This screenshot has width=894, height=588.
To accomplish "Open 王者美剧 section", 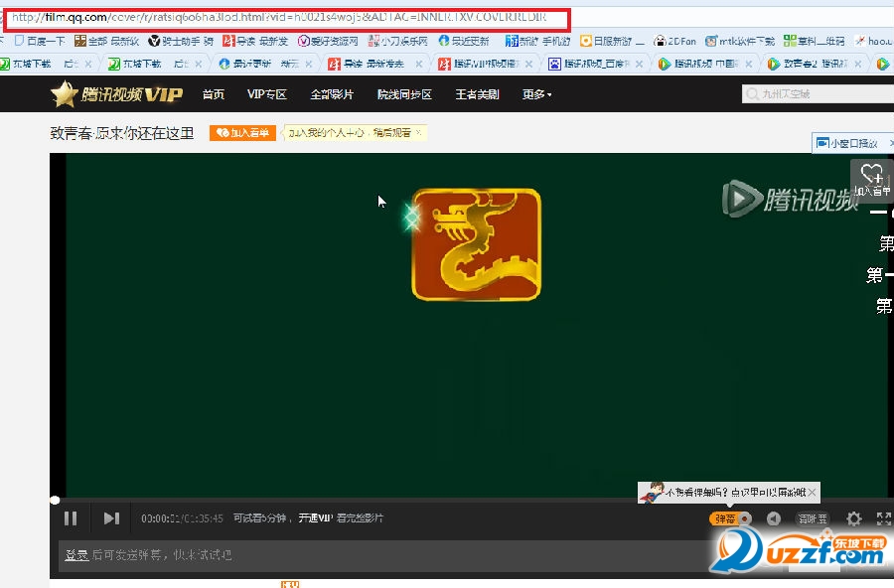I will (x=477, y=94).
